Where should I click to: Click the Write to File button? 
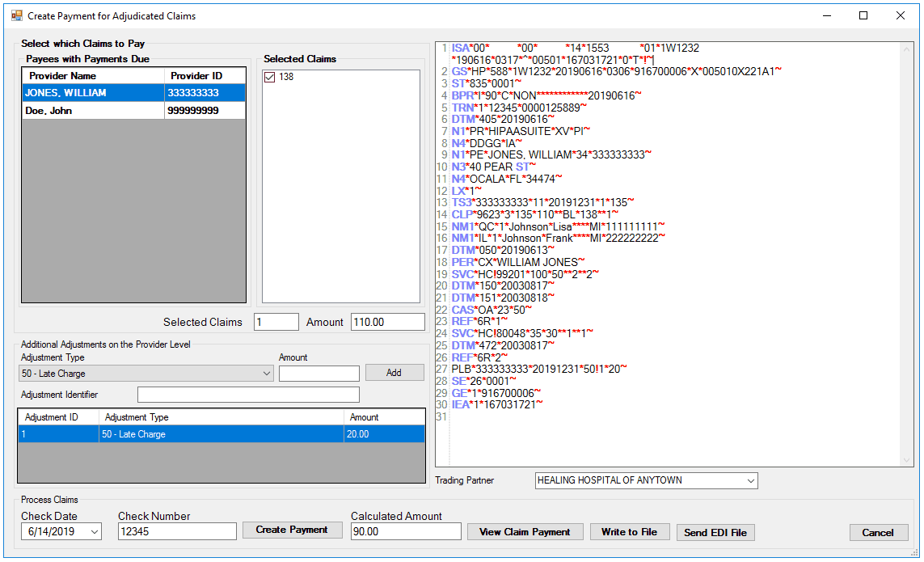[630, 532]
